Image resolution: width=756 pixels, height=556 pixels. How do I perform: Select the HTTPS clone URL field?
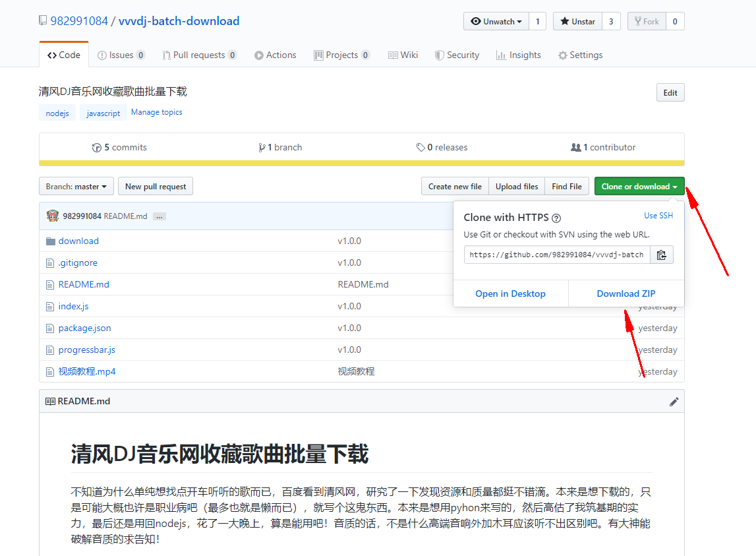coord(557,255)
